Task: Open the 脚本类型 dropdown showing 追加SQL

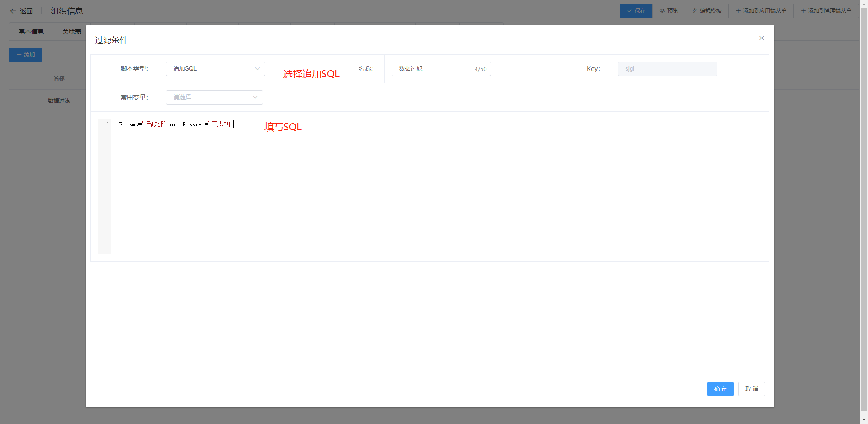Action: point(215,69)
